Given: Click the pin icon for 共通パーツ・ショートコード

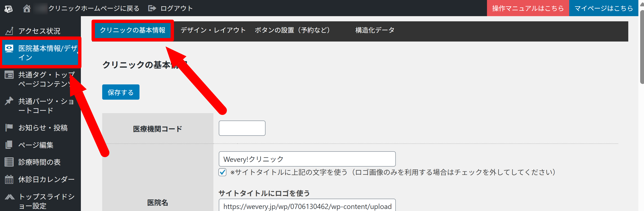Looking at the screenshot, I should pos(9,101).
